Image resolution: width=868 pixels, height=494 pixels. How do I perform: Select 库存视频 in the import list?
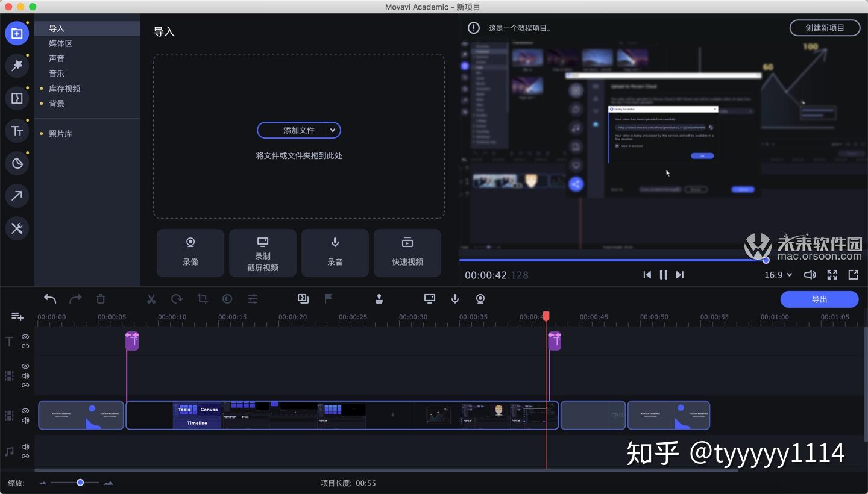[x=87, y=89]
